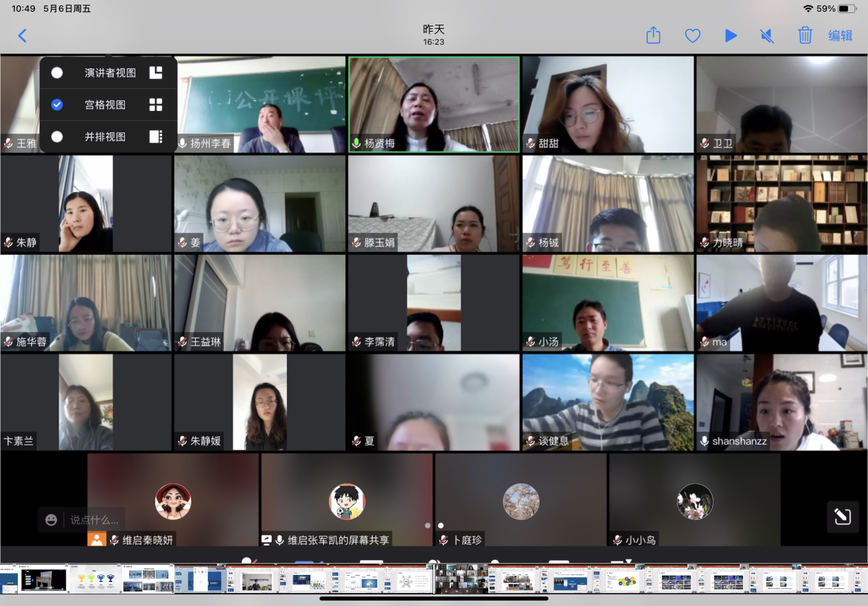This screenshot has height=606, width=868.
Task: Click the speaker view layout icon
Action: [156, 73]
